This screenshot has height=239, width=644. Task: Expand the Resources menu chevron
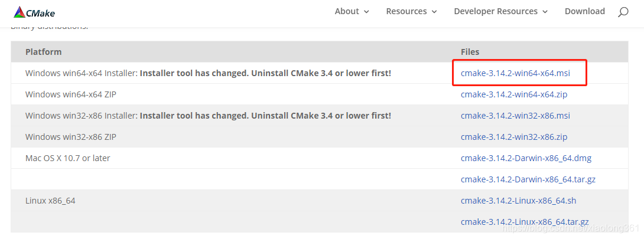click(x=434, y=12)
